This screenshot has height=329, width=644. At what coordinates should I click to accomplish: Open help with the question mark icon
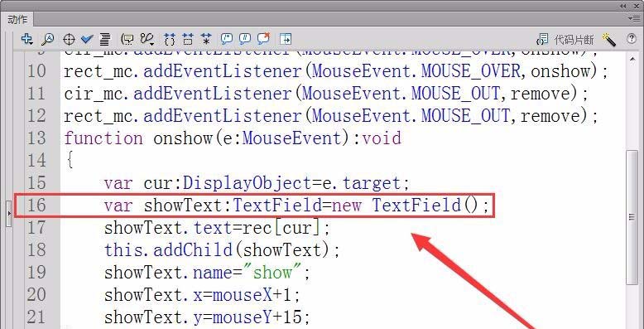632,39
